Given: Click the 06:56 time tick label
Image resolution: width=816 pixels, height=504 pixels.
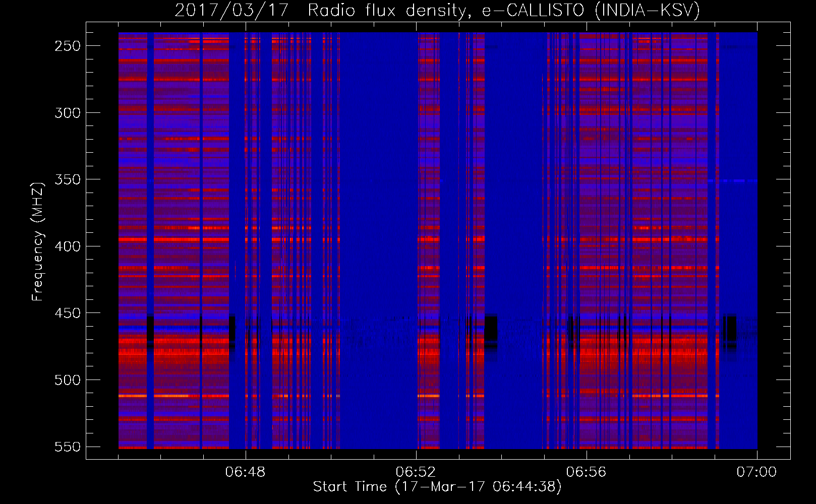Looking at the screenshot, I should (x=586, y=472).
